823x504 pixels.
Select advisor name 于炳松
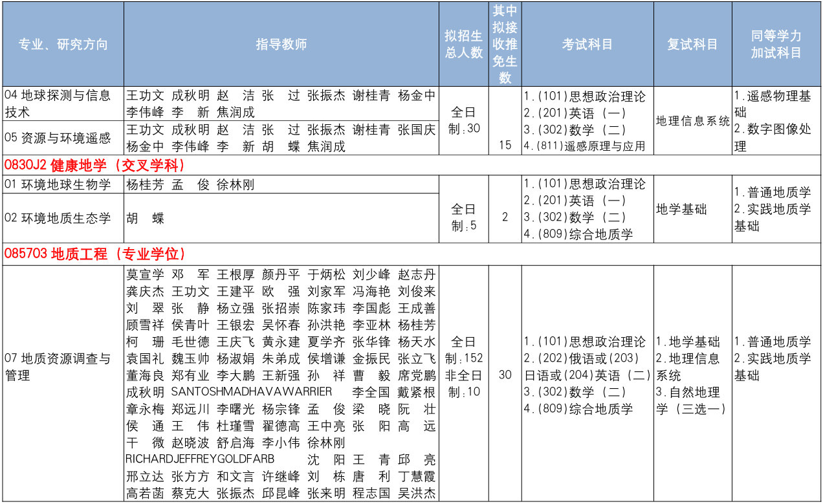pos(326,274)
